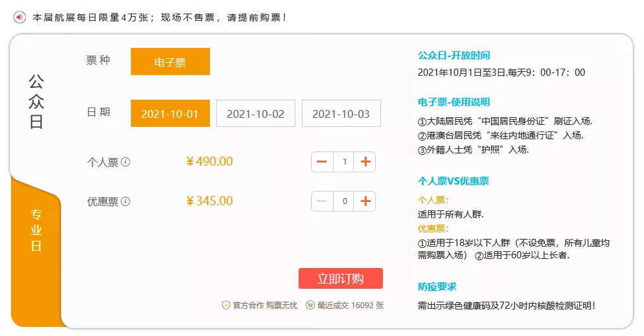Click the icon before 最近成交
The width and height of the screenshot is (644, 336).
[x=310, y=305]
